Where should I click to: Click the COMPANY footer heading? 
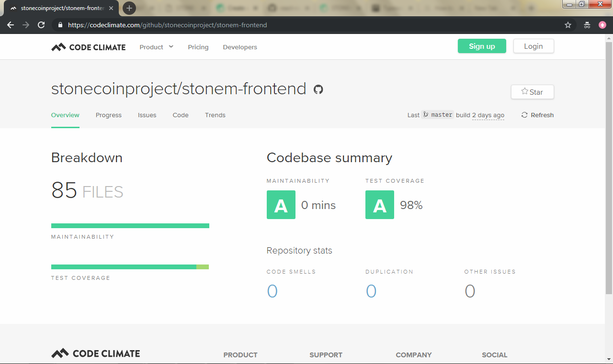(414, 355)
